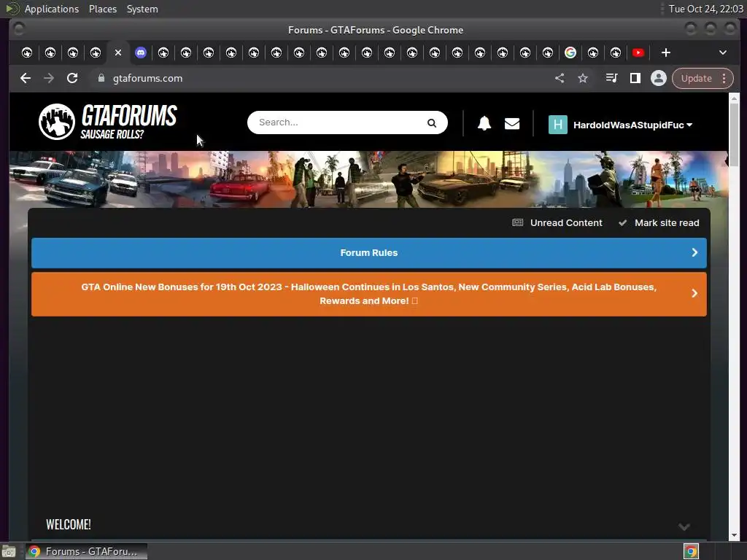747x560 pixels.
Task: Switch to the Google tab
Action: pyautogui.click(x=570, y=52)
